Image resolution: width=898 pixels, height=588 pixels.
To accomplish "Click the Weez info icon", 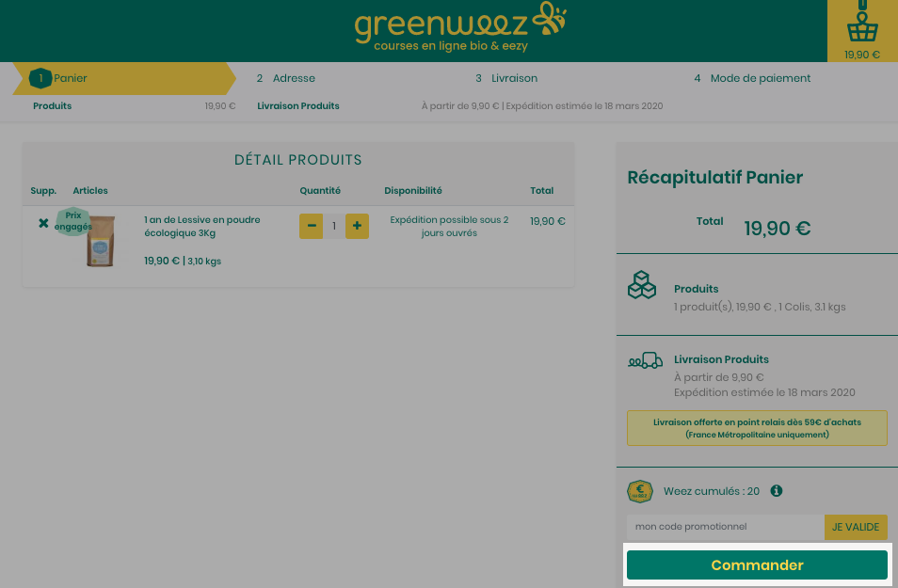I will point(776,491).
